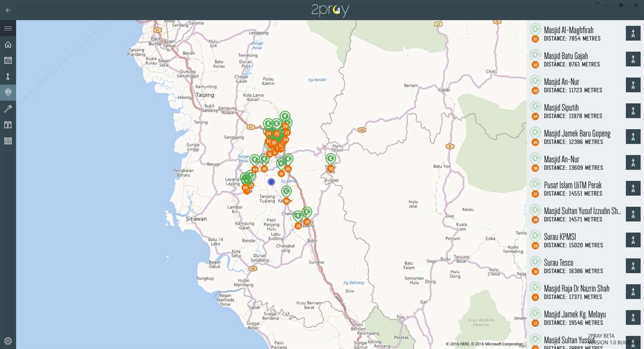644x349 pixels.
Task: Start navigation to Surau KPMSI
Action: [633, 240]
